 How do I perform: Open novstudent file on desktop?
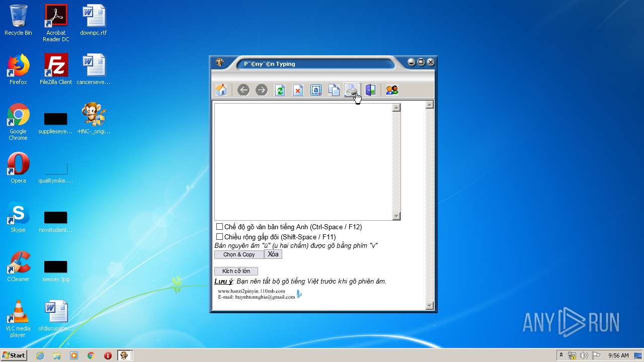pos(56,222)
